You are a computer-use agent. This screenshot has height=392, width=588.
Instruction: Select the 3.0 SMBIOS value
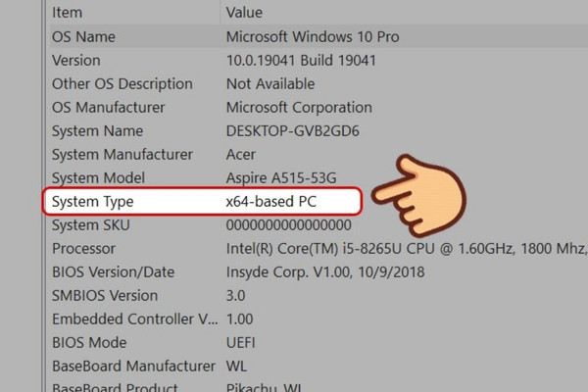coord(235,296)
